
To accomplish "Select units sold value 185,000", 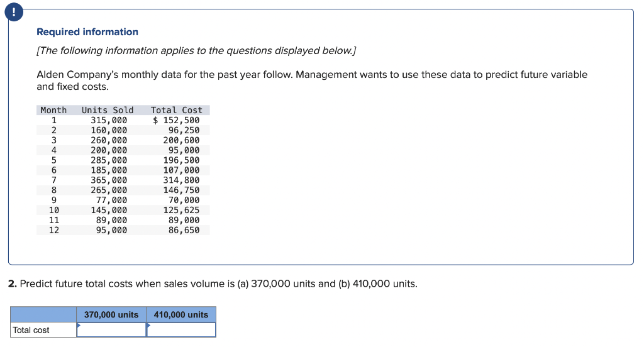I will [x=109, y=170].
